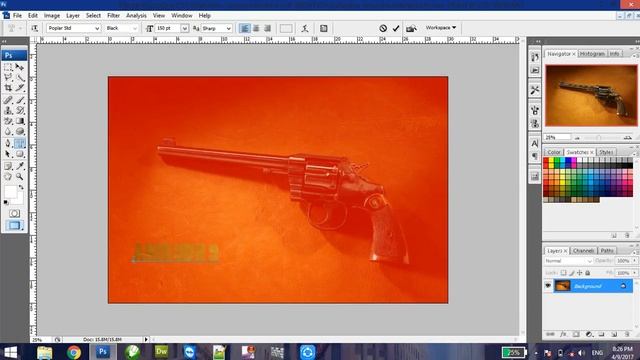Screen dimensions: 640x360
Task: Toggle the character and paragraph palettes button
Action: pos(324,28)
